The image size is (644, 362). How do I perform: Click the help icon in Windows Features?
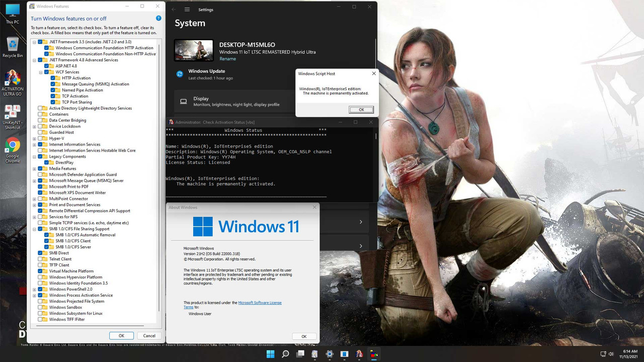point(158,18)
